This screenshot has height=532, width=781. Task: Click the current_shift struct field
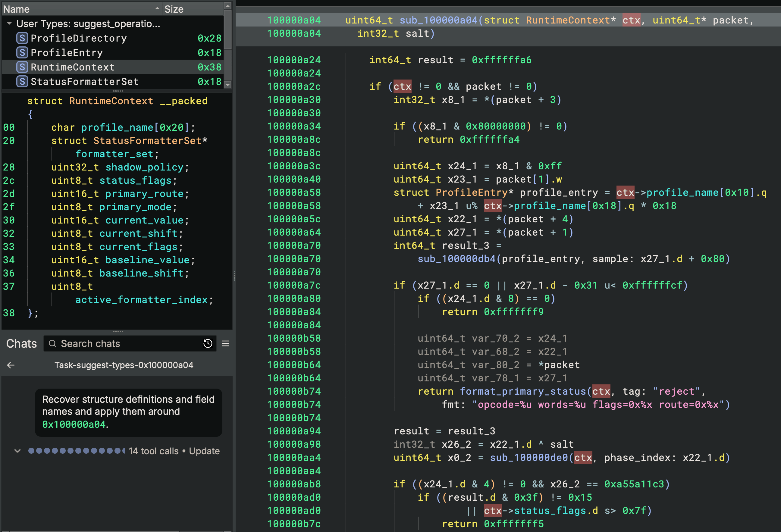139,233
